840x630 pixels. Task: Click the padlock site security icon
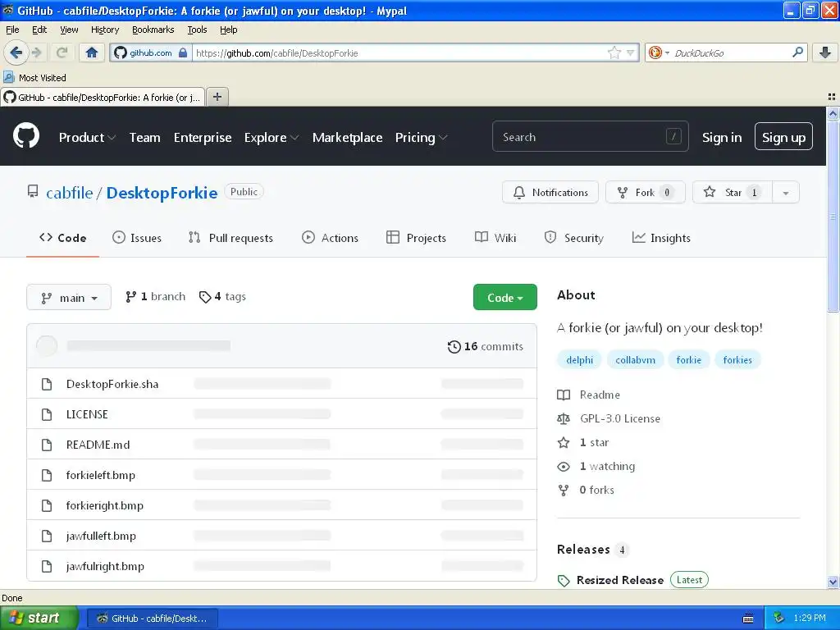coord(183,52)
